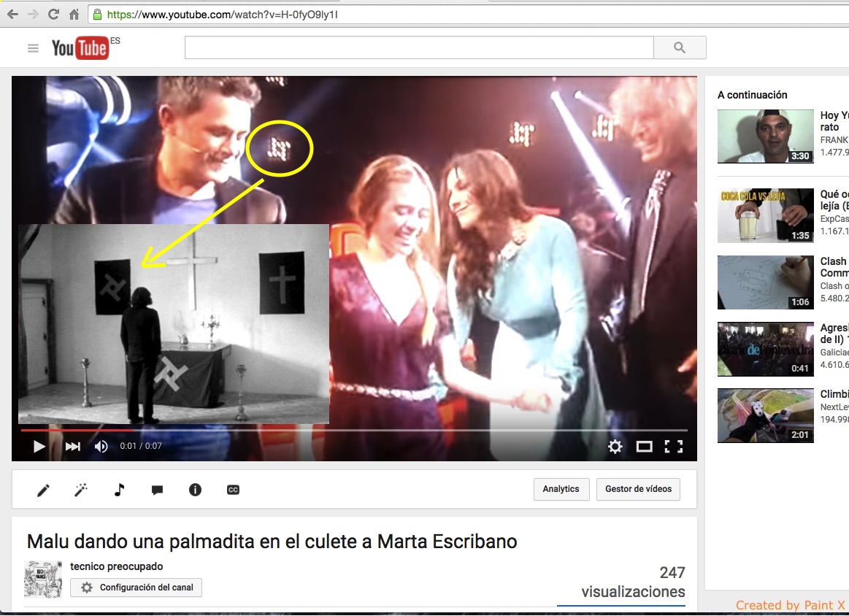Skip to the next video

click(x=72, y=447)
